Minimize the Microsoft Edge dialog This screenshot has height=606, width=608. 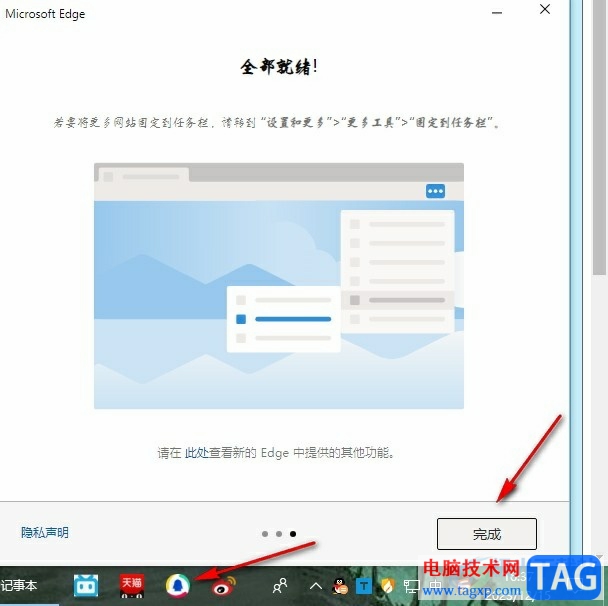pos(497,12)
